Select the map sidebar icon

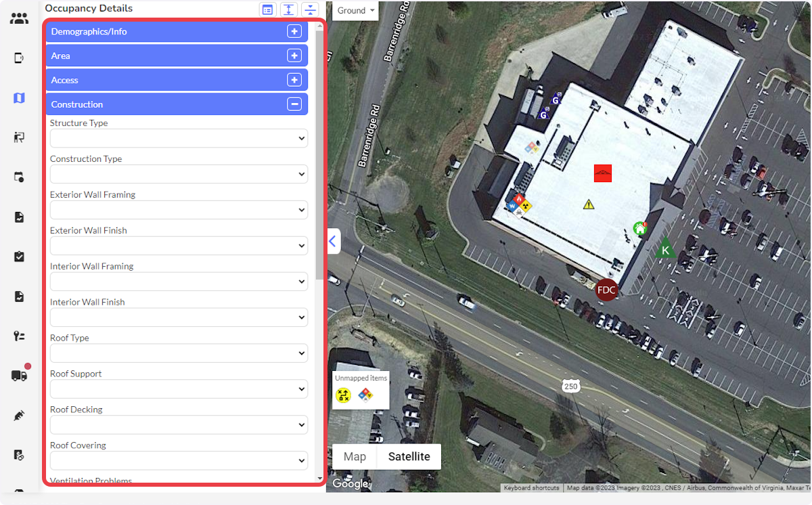[19, 98]
